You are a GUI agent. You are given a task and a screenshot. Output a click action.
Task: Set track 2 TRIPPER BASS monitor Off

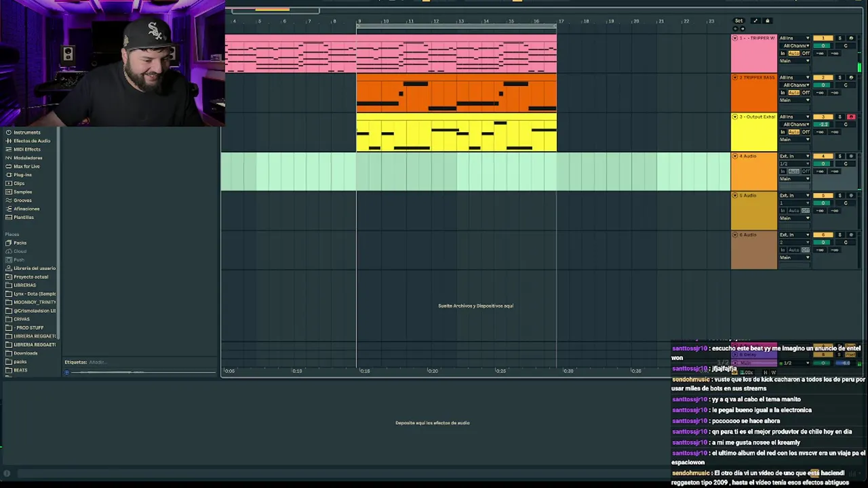(806, 92)
